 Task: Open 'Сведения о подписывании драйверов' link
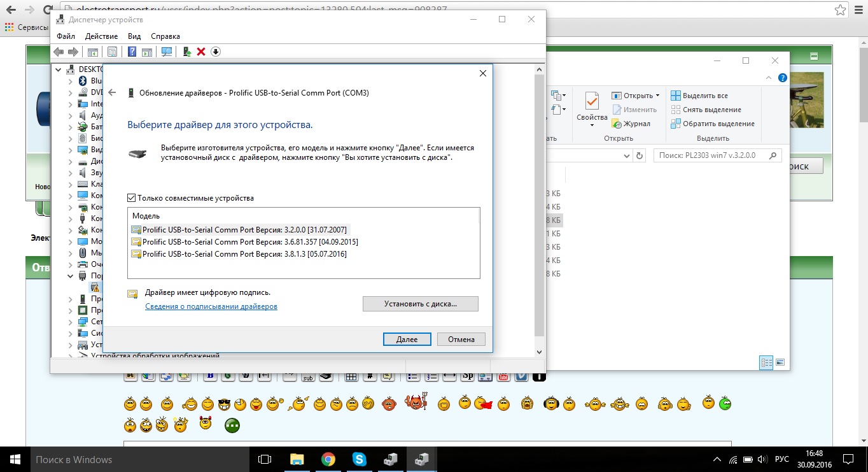click(x=211, y=306)
